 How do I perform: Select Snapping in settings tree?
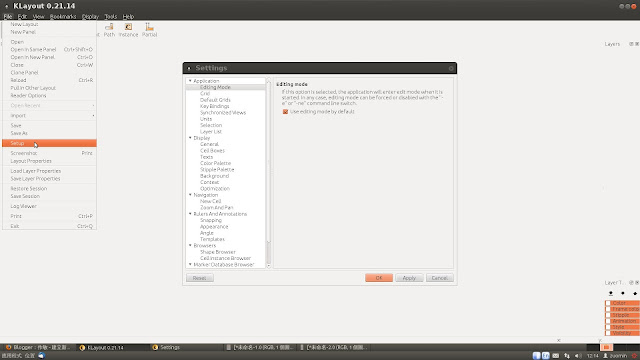pos(211,220)
